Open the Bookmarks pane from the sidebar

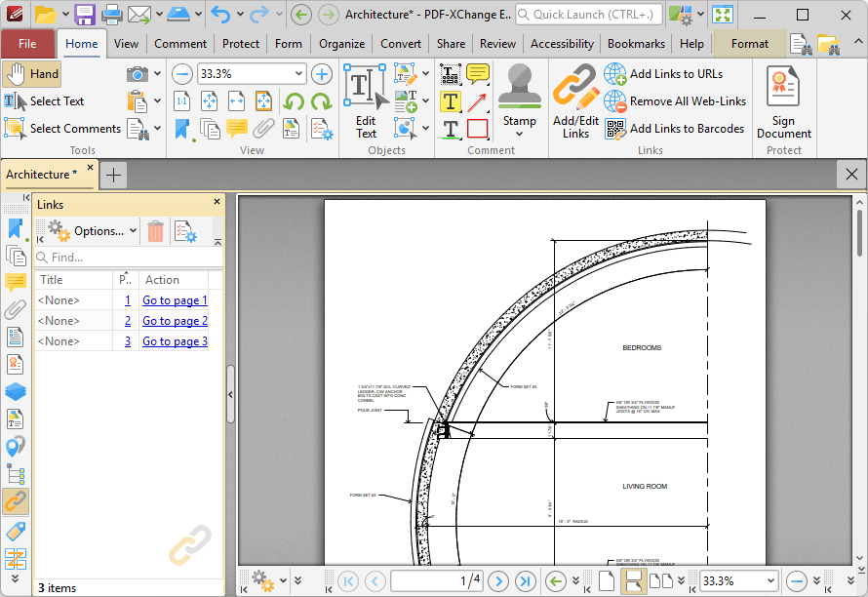pos(16,230)
